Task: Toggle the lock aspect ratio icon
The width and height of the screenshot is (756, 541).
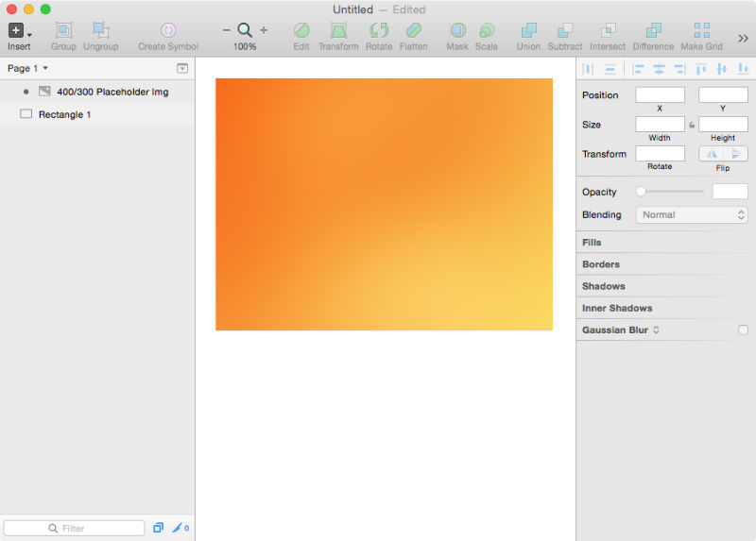Action: point(692,125)
